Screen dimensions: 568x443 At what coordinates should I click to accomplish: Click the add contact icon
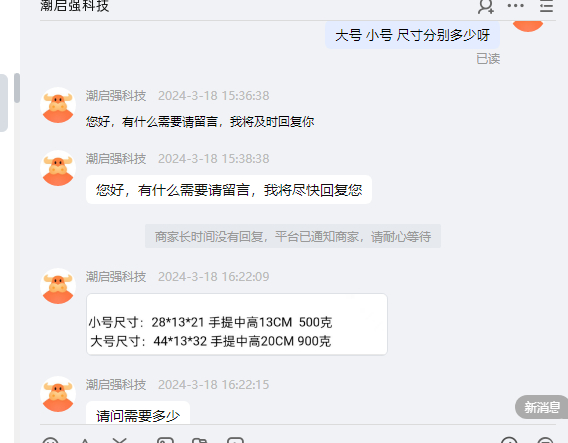click(x=486, y=6)
